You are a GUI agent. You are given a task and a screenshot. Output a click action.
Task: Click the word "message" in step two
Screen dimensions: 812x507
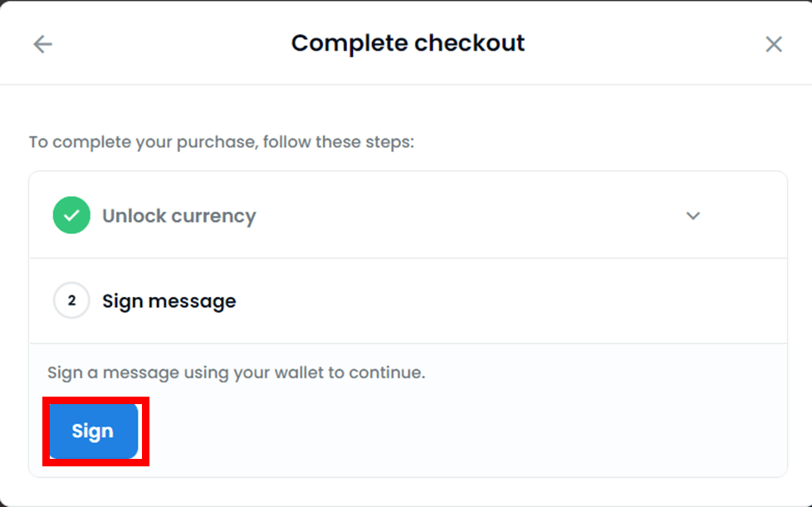click(192, 302)
